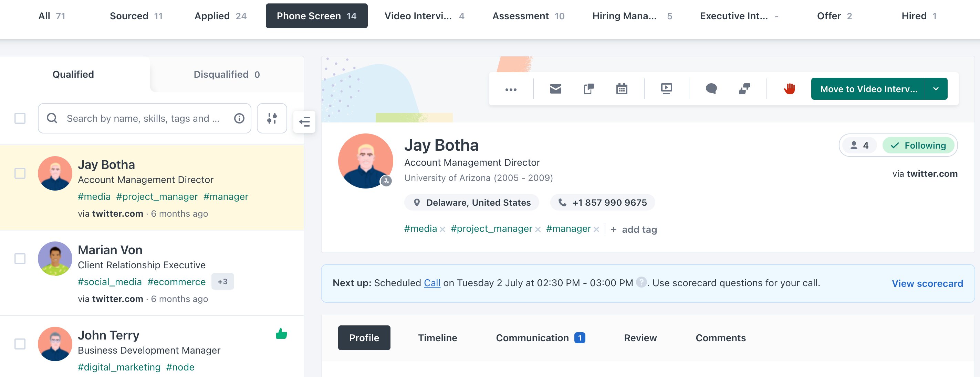Screen dimensions: 980x377
Task: Expand the Move to Video Interview dropdown arrow
Action: coord(936,89)
